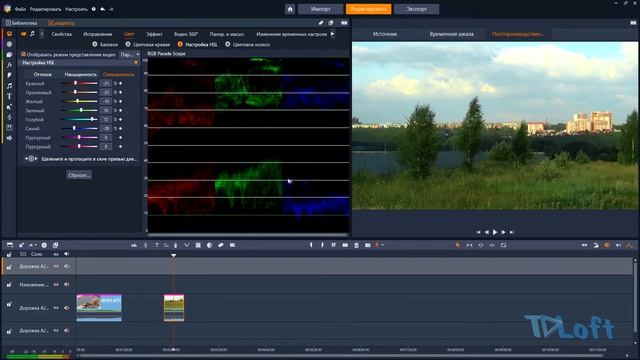The image size is (640, 360).
Task: Open the Экспорт section
Action: (x=417, y=9)
